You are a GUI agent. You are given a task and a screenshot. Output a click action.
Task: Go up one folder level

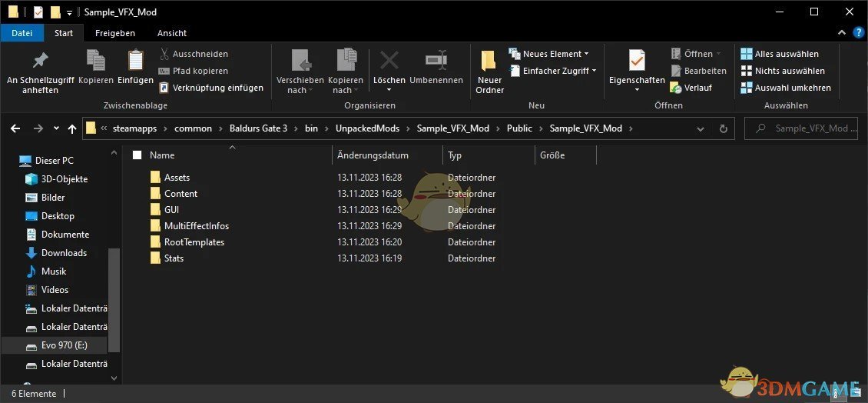(72, 128)
